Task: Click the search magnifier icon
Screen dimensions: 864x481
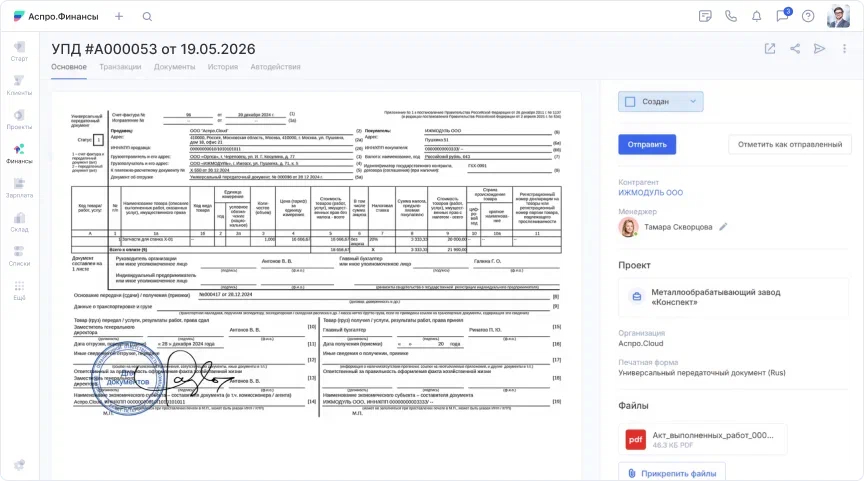Action: (x=147, y=17)
